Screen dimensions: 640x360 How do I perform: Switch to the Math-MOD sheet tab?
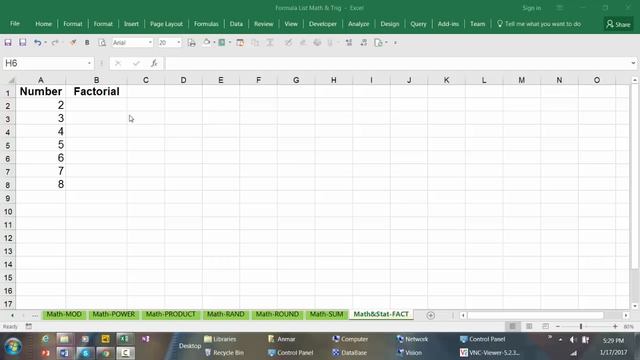click(x=64, y=314)
